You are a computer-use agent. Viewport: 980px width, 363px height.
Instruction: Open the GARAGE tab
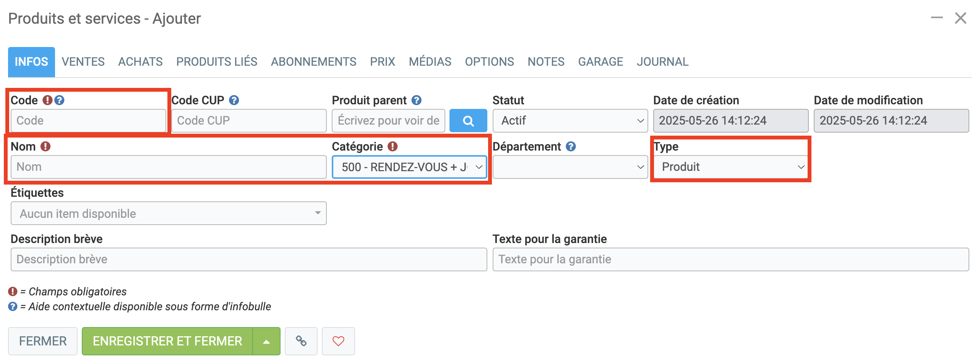[600, 62]
